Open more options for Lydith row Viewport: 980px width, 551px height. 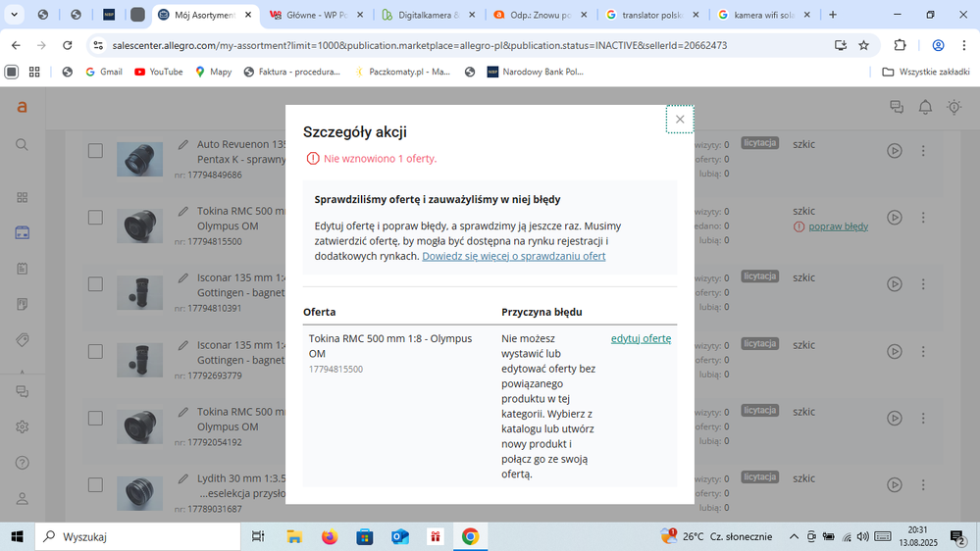pyautogui.click(x=923, y=485)
